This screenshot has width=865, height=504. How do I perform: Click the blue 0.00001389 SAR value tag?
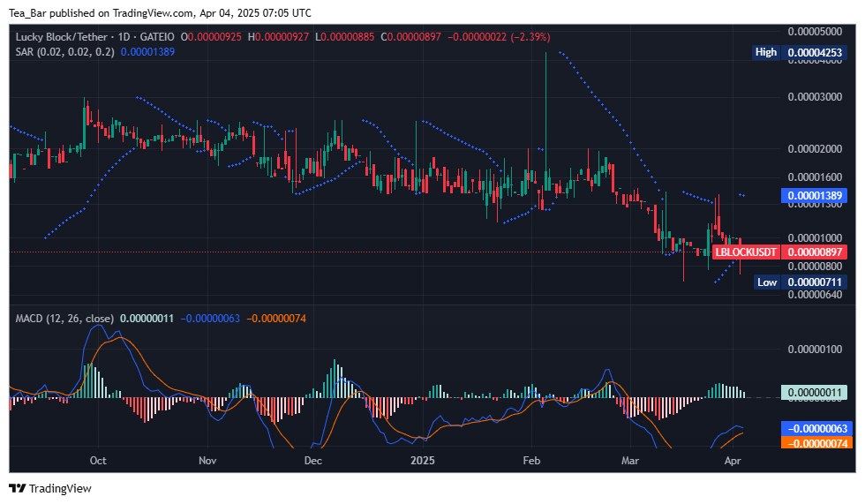(x=814, y=195)
